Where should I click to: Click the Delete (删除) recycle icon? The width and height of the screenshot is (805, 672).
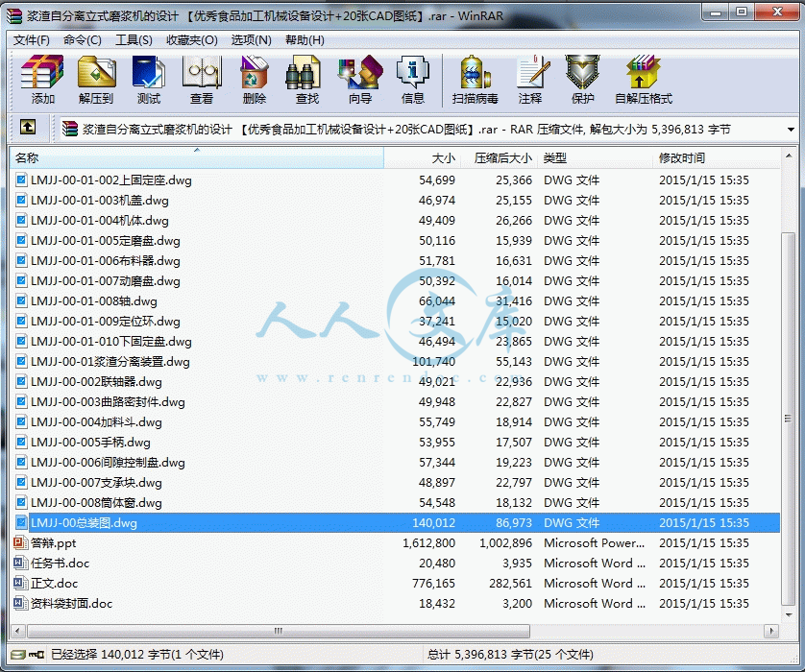255,72
